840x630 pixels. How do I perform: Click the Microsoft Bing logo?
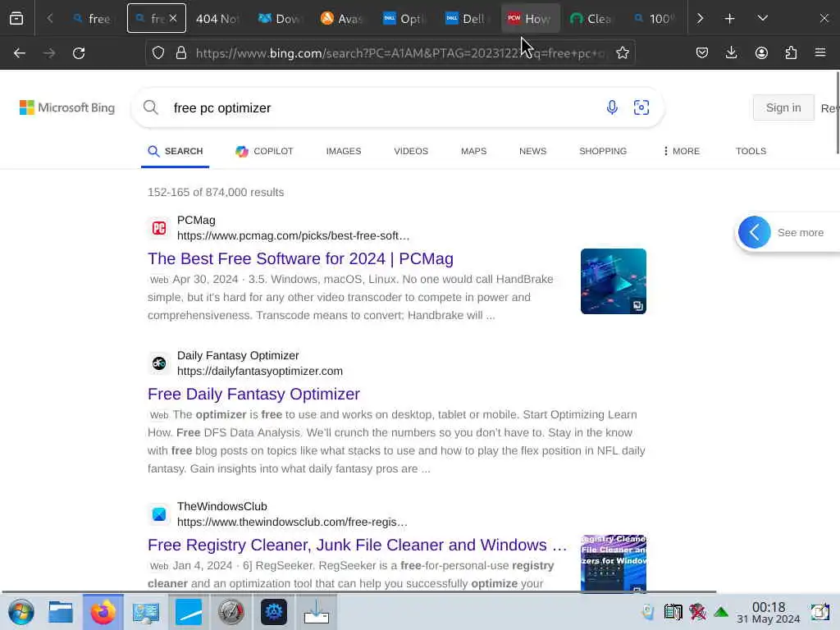(x=67, y=107)
